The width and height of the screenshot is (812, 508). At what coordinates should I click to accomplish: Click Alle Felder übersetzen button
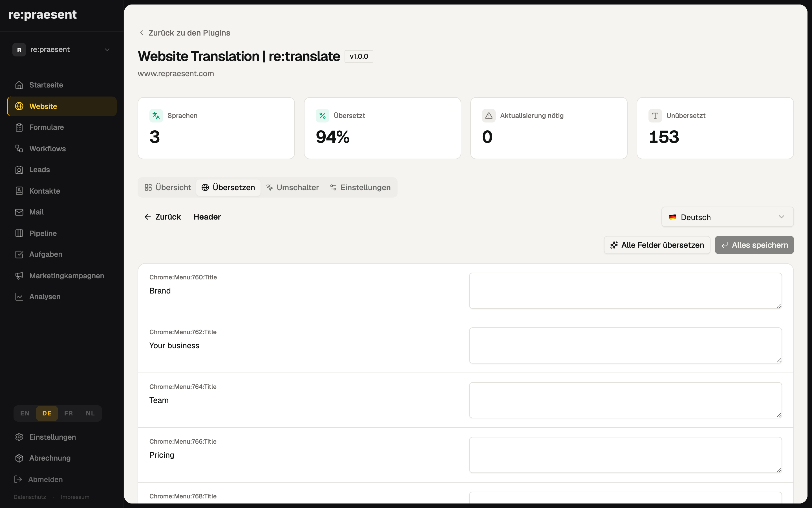coord(657,245)
